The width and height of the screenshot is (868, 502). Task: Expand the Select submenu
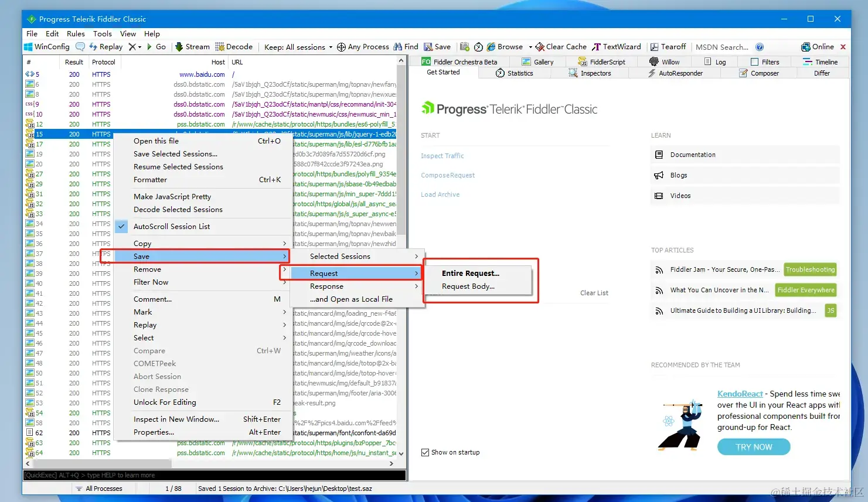(x=203, y=338)
